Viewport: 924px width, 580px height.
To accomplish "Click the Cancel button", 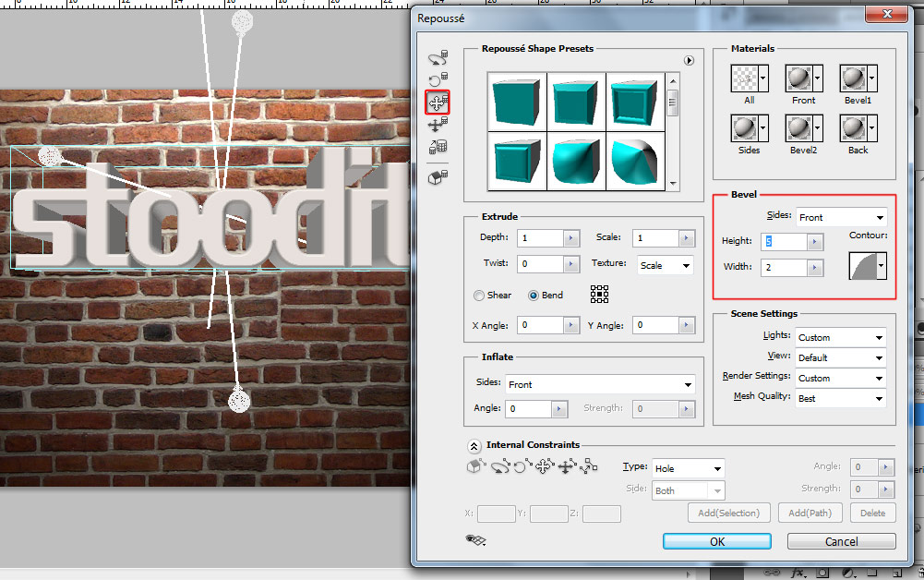I will click(x=842, y=542).
